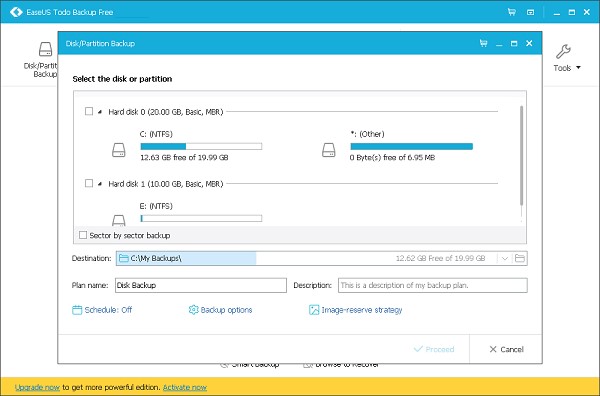
Task: Expand the Tools dropdown arrow
Action: tap(578, 68)
